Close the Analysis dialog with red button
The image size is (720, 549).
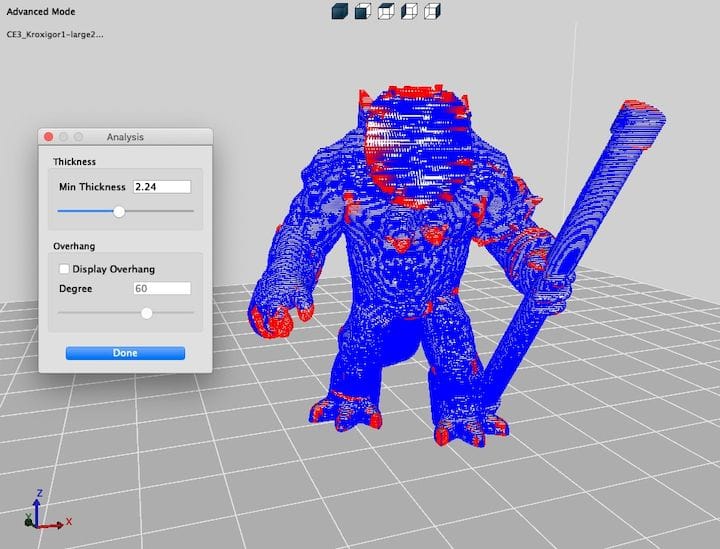coord(48,136)
